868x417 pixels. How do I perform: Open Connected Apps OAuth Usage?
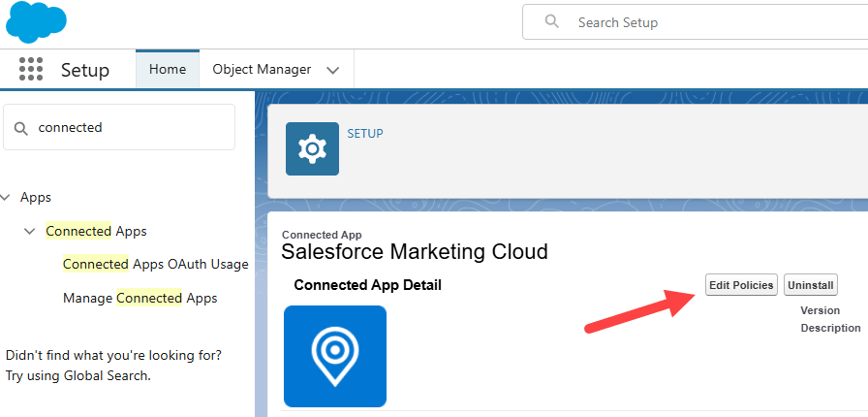tap(155, 264)
